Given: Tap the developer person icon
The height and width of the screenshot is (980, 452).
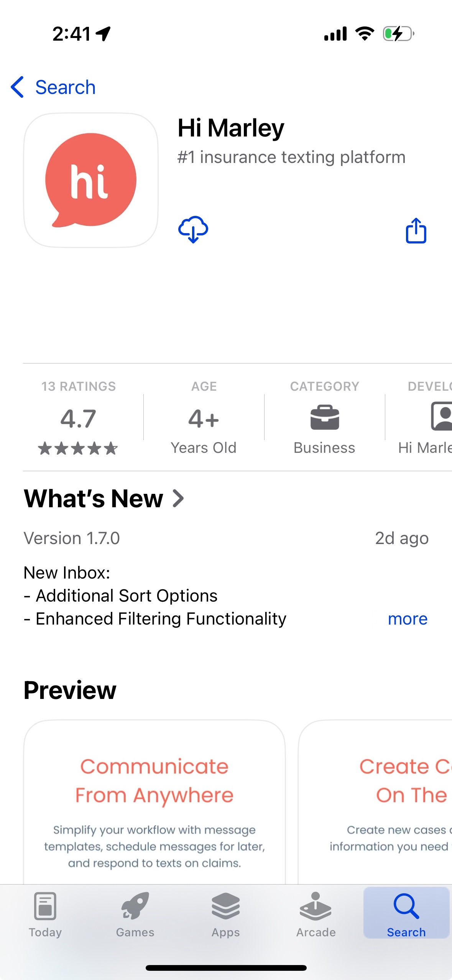Looking at the screenshot, I should (442, 416).
